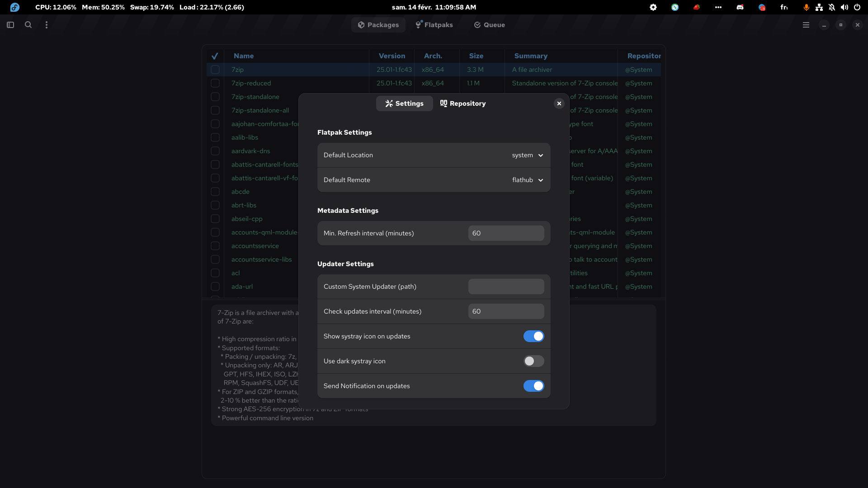Close the Settings dialog

559,103
